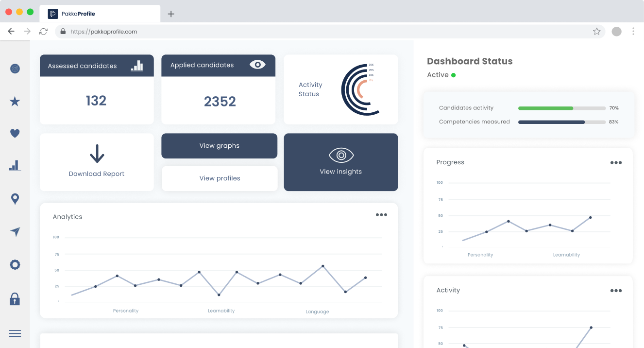This screenshot has height=348, width=644.
Task: Click the Learnability label in Analytics chart
Action: pyautogui.click(x=221, y=311)
